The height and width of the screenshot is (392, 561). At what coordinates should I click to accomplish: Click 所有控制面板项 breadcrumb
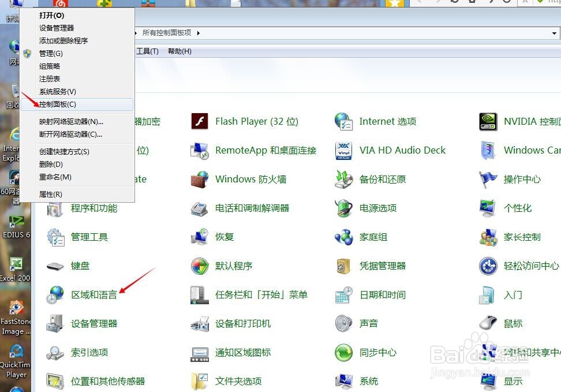[x=167, y=33]
